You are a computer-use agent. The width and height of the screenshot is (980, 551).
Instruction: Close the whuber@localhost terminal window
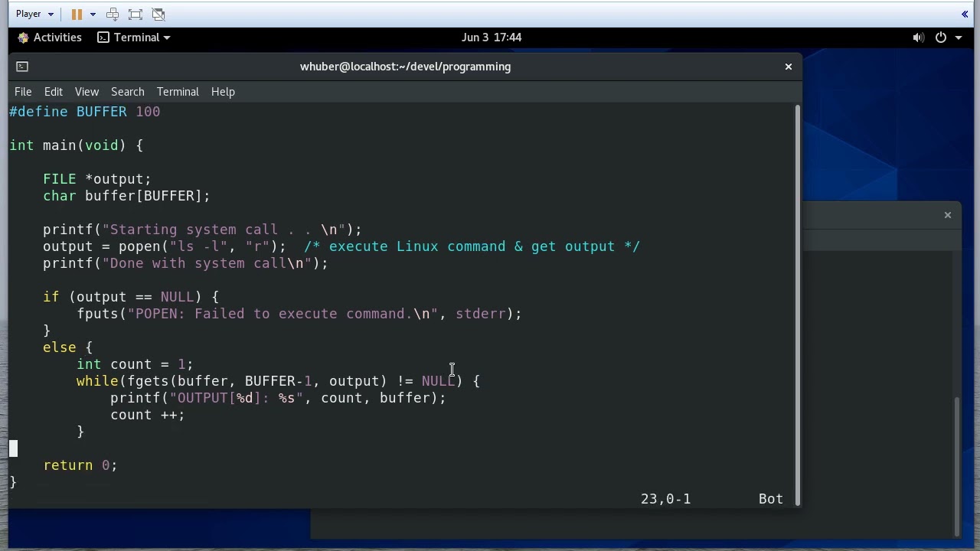[x=788, y=67]
